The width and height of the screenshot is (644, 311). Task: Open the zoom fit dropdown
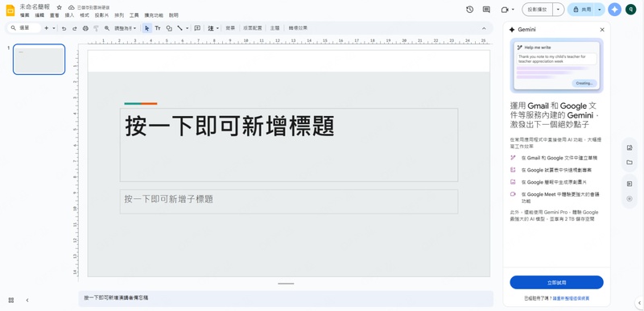click(x=126, y=28)
